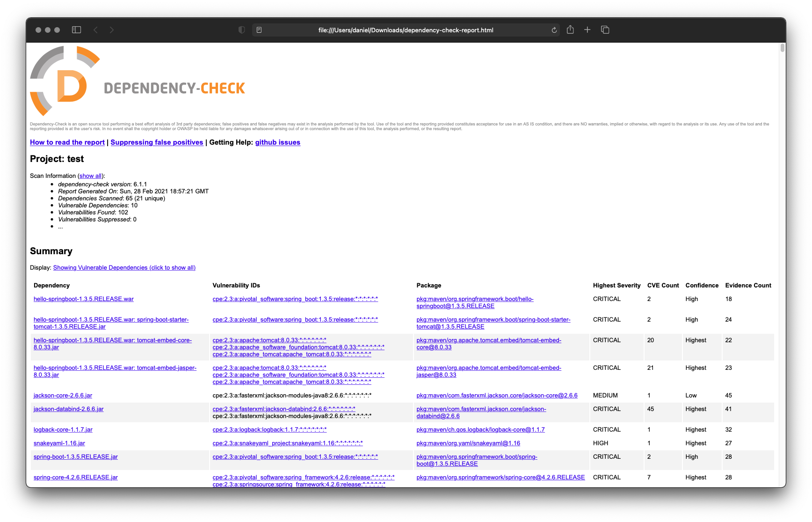The width and height of the screenshot is (812, 522).
Task: Sort by Confidence column header
Action: 702,286
